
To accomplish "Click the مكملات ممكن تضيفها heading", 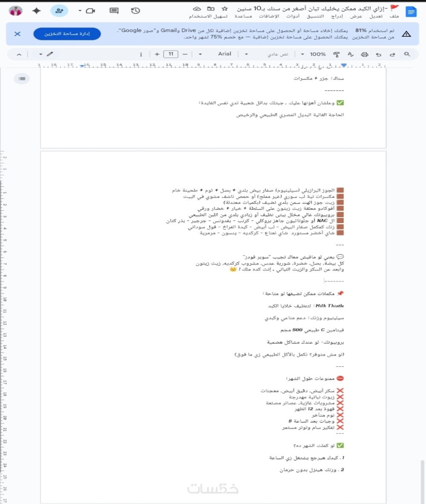I will point(303,293).
